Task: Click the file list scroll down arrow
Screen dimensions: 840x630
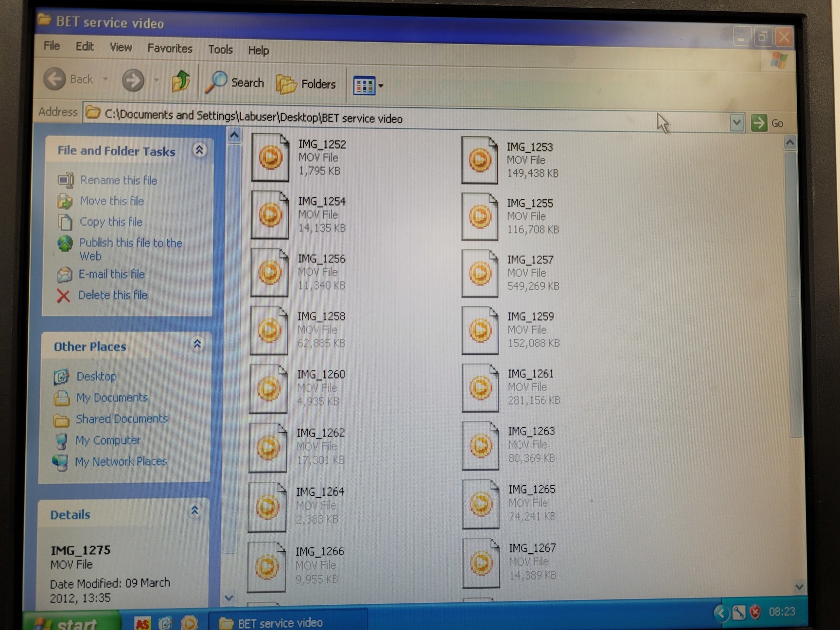Action: click(x=799, y=587)
